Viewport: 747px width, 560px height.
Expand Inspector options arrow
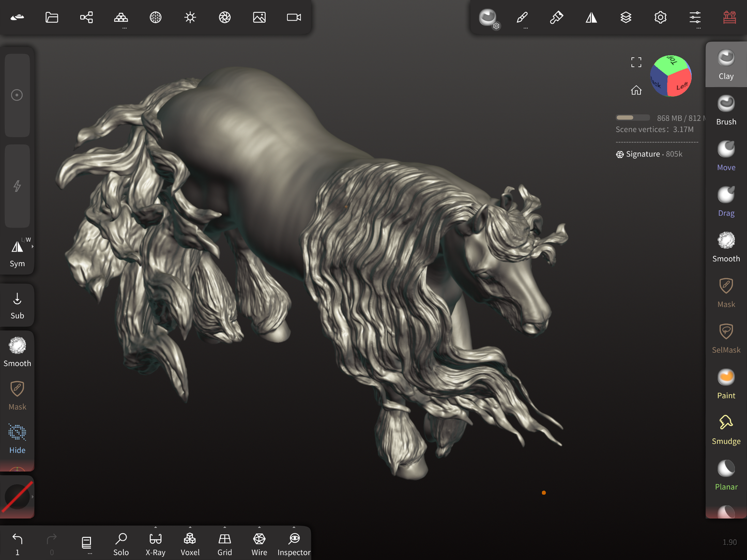pos(294,528)
